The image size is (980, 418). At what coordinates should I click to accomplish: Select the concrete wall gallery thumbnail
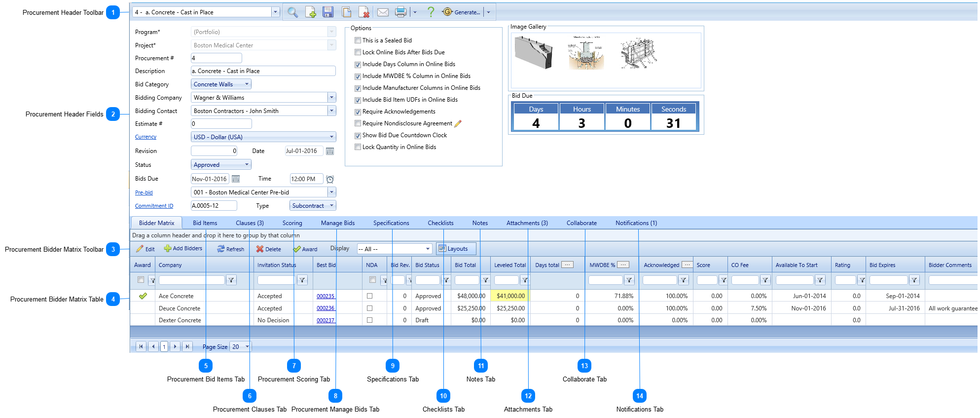pyautogui.click(x=534, y=53)
